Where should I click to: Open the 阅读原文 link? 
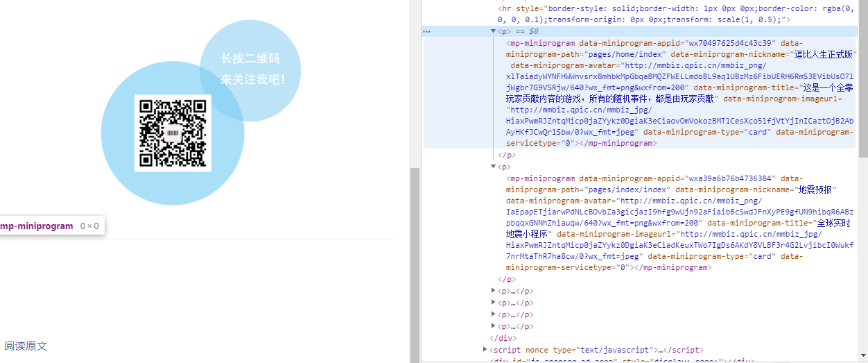click(26, 346)
